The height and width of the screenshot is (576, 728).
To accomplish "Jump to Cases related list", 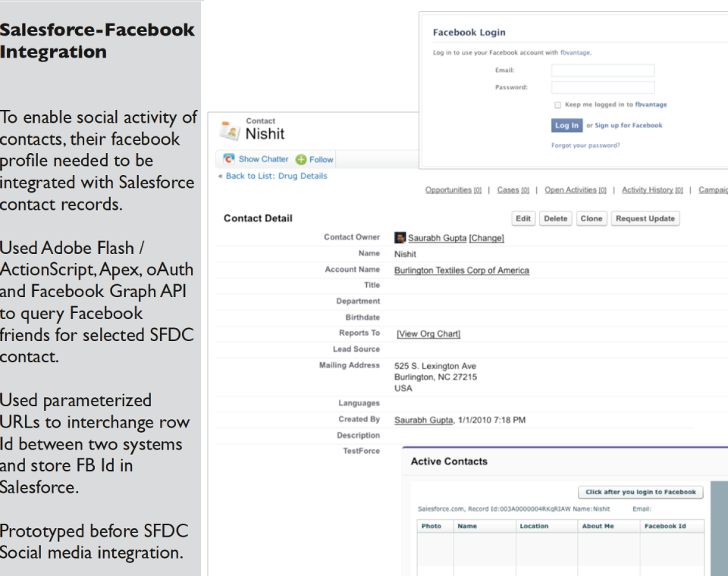I will tap(513, 189).
